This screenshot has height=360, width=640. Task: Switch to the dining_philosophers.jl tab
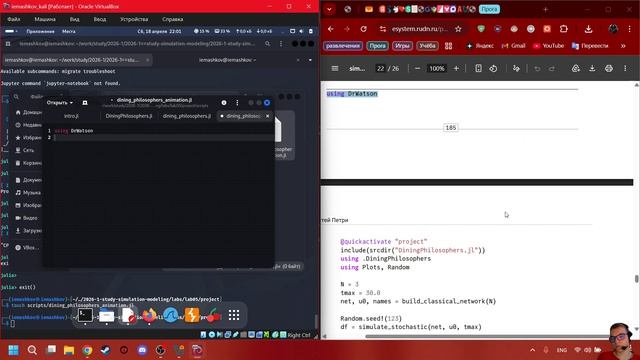pyautogui.click(x=187, y=116)
